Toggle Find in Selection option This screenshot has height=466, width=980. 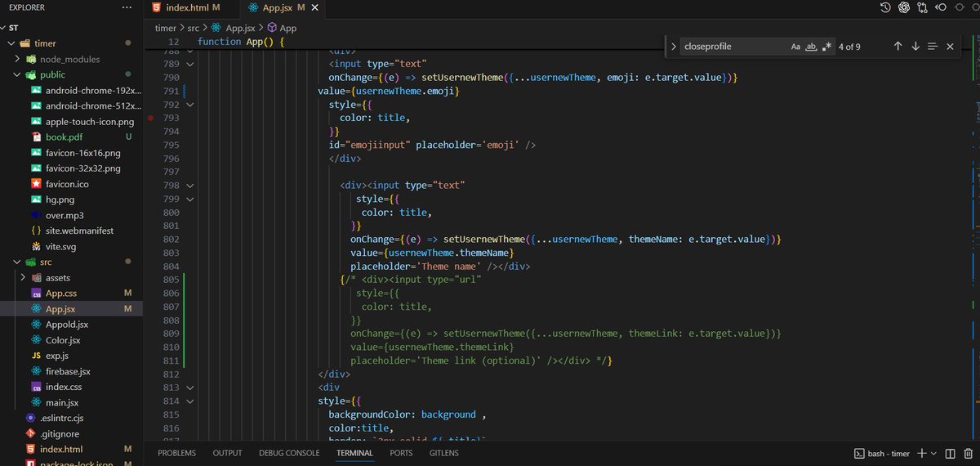coord(933,47)
